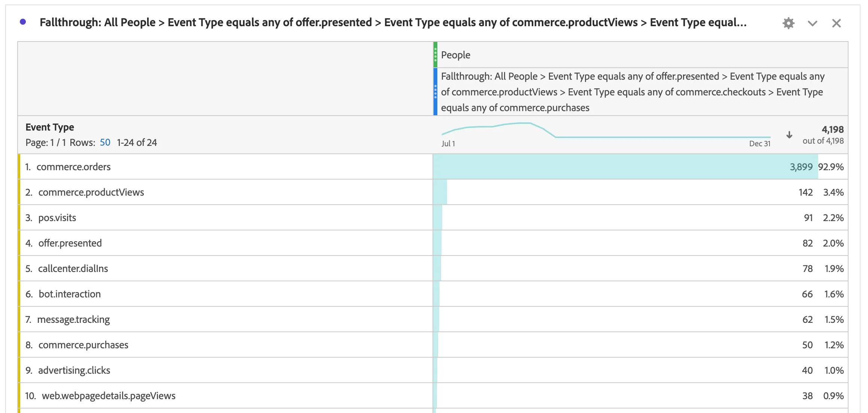The height and width of the screenshot is (413, 868).
Task: Click the 142 value for commerce.productViews
Action: click(805, 192)
